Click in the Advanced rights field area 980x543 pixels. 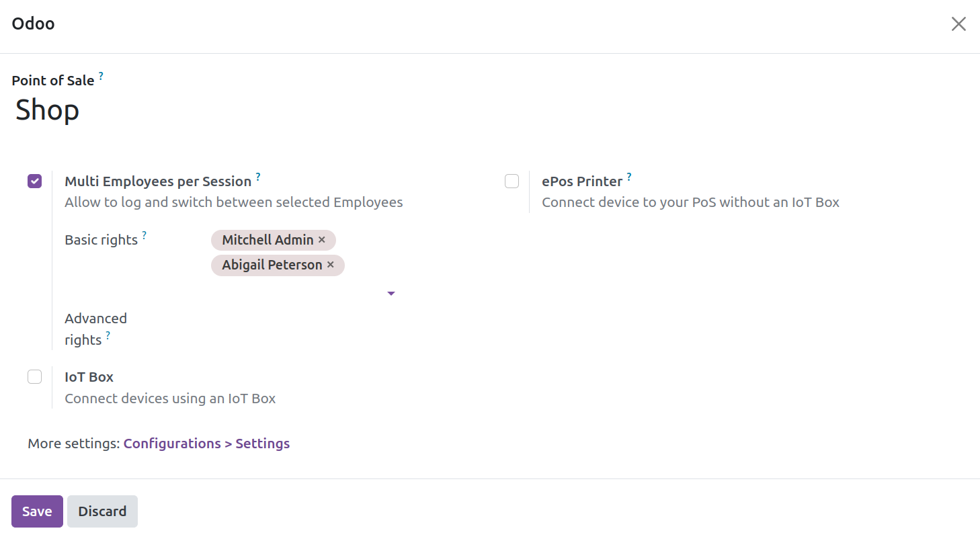pyautogui.click(x=302, y=329)
